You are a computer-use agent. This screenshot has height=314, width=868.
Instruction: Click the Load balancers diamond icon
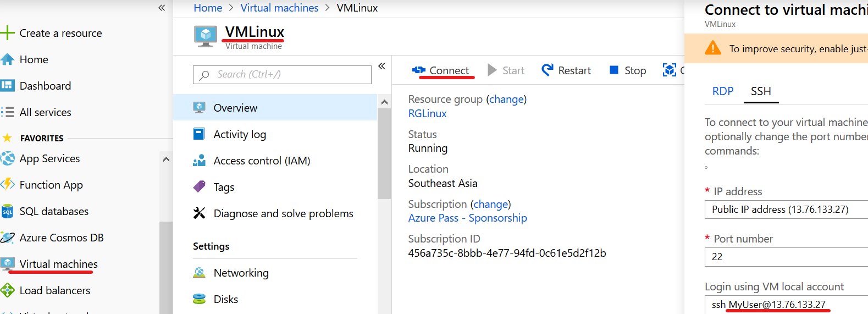coord(7,290)
